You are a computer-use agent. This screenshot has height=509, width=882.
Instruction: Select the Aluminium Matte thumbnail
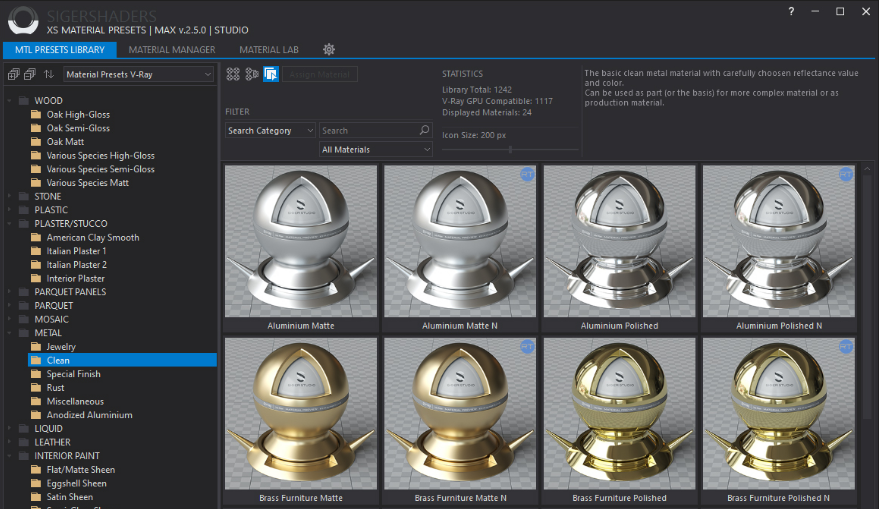pos(301,241)
